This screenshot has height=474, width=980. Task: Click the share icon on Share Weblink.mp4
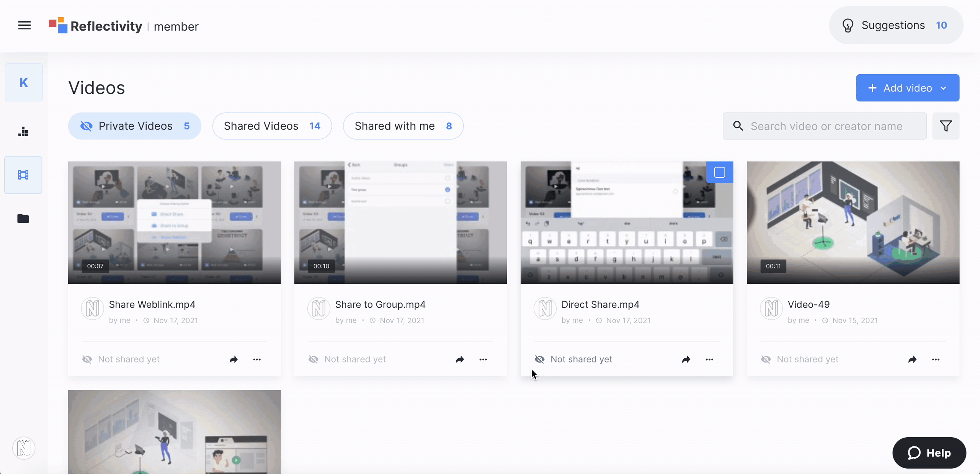click(233, 359)
